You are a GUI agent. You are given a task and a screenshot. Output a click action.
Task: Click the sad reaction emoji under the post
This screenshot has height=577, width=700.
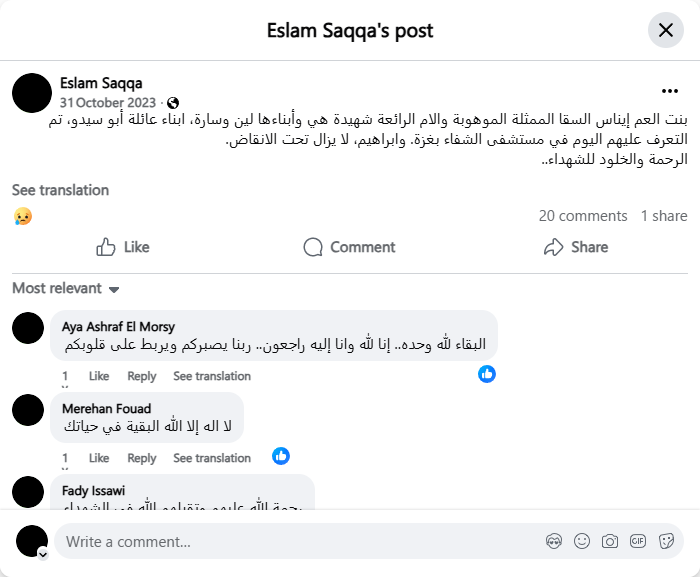23,216
